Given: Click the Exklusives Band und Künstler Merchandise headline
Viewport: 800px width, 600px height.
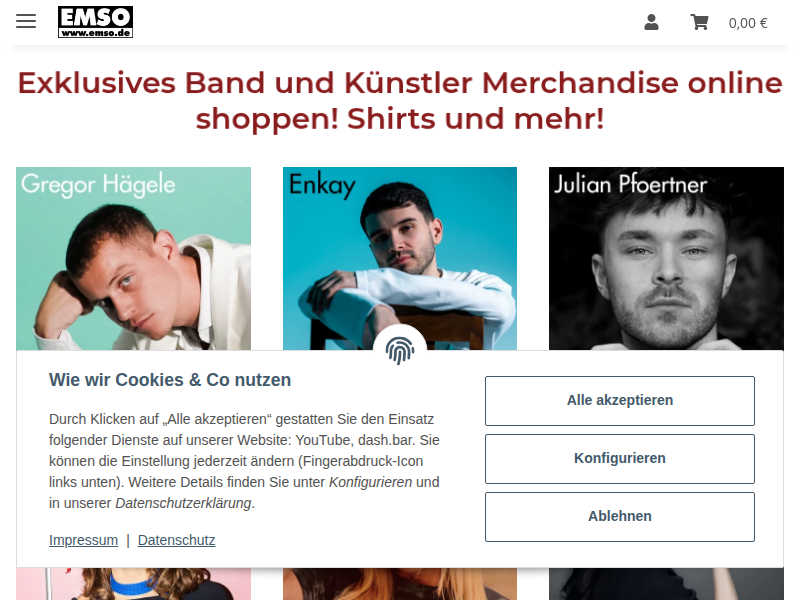Looking at the screenshot, I should (400, 101).
